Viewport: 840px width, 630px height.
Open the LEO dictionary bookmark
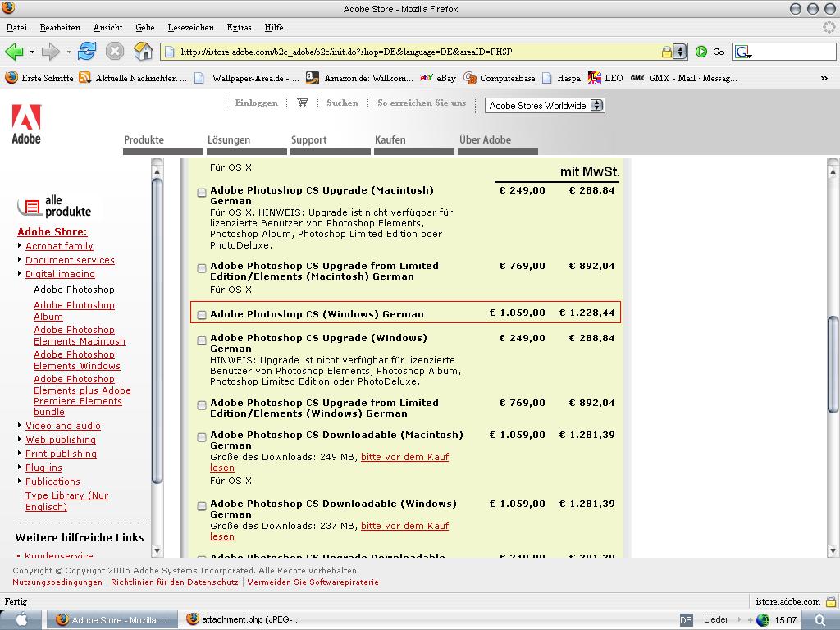pyautogui.click(x=605, y=78)
